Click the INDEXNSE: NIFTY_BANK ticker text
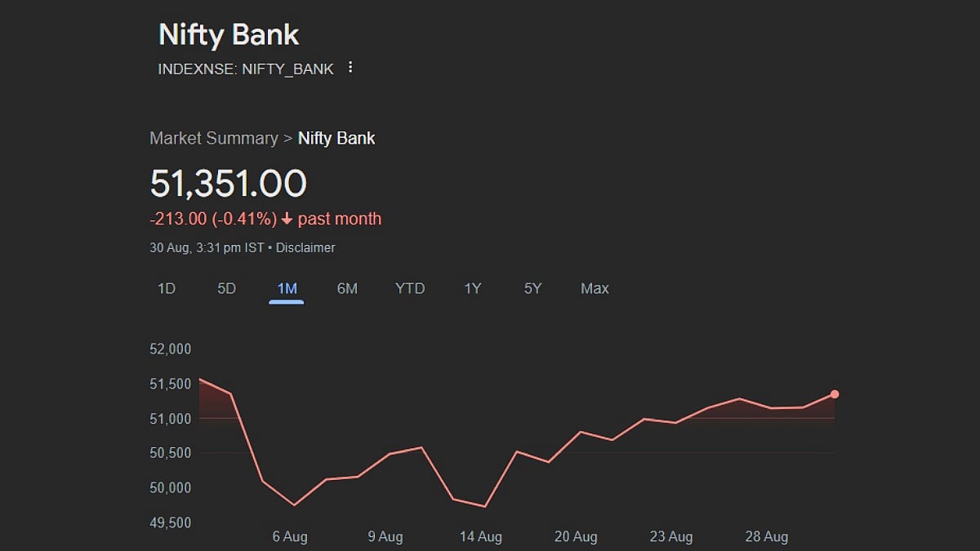 (246, 69)
